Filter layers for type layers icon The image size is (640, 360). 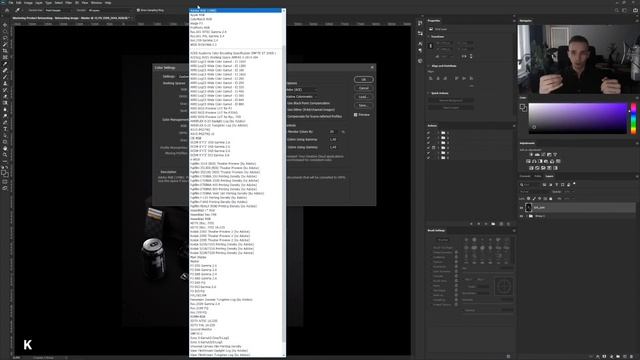pos(556,185)
